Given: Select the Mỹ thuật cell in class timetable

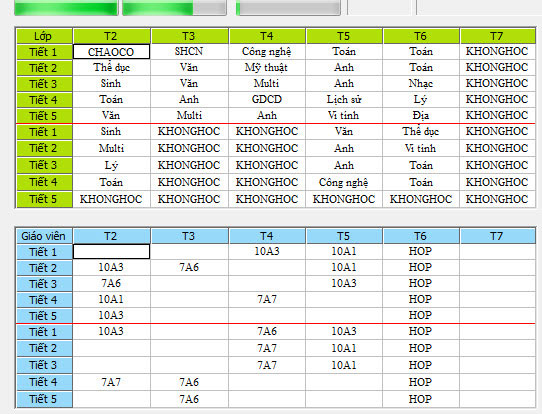Looking at the screenshot, I should click(267, 67).
